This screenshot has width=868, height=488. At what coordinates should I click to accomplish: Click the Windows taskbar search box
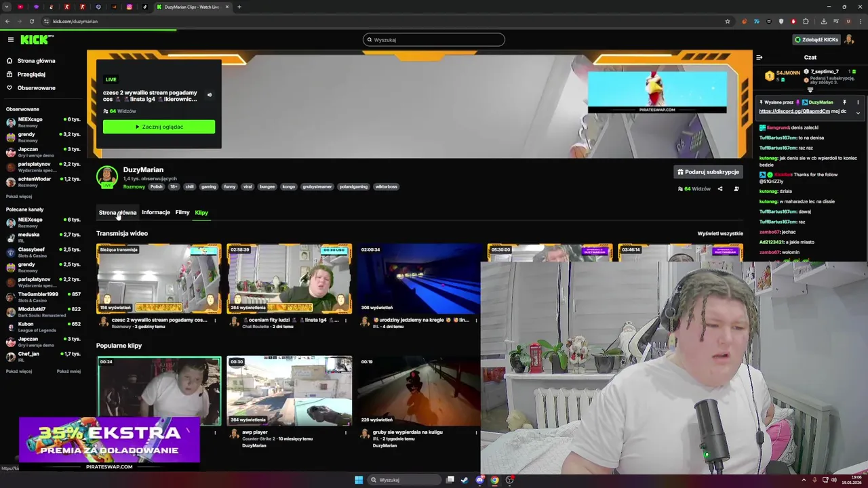pyautogui.click(x=404, y=480)
